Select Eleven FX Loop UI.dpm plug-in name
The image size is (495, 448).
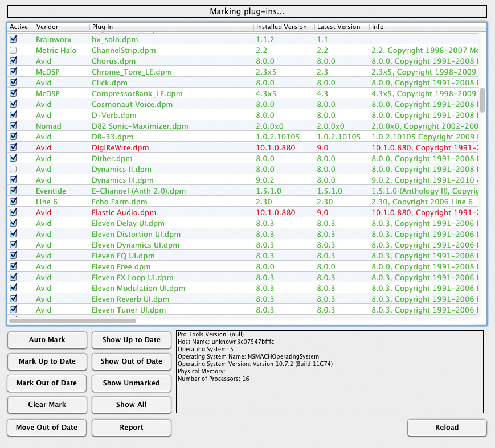pyautogui.click(x=133, y=277)
